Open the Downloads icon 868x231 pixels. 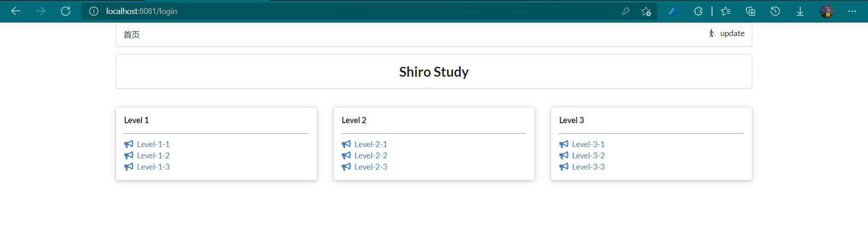coord(800,11)
